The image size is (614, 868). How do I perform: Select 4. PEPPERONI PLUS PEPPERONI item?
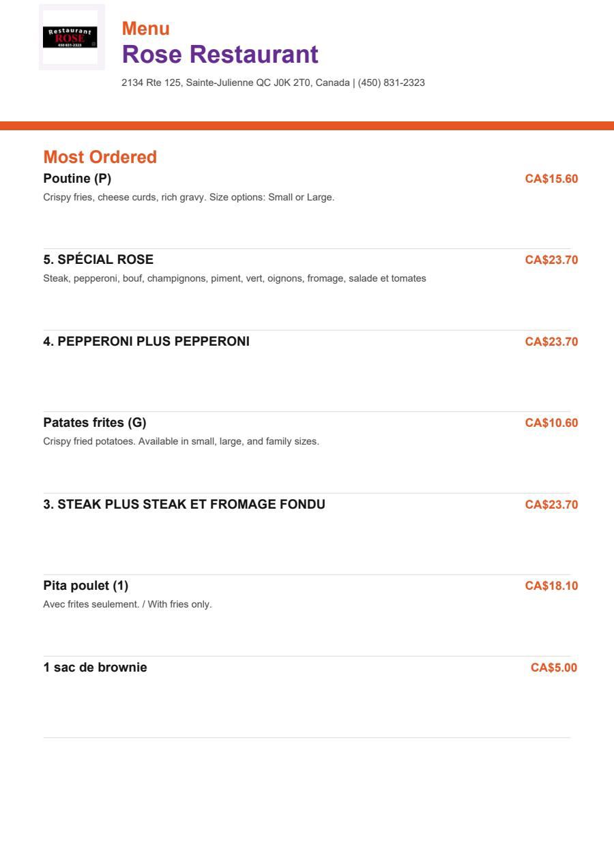coord(147,341)
